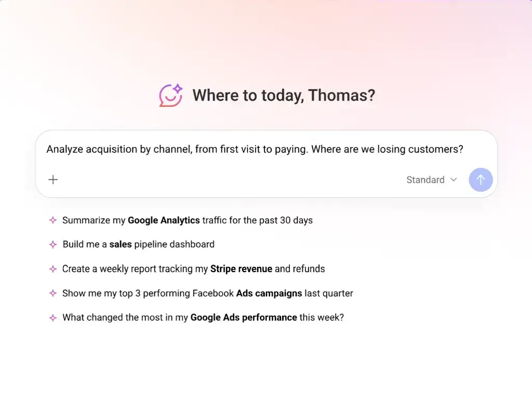Click the smiley chat bubble logo

click(x=171, y=96)
